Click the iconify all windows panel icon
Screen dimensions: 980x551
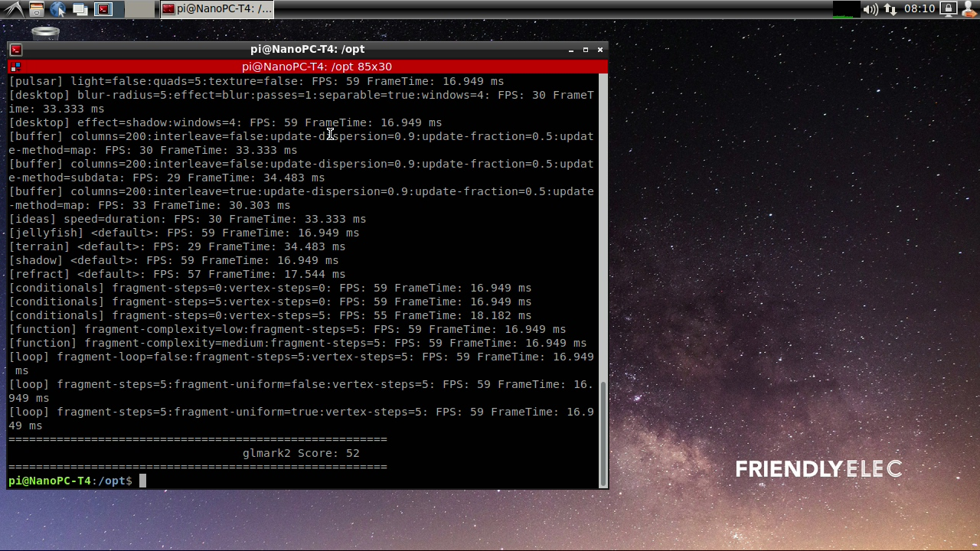click(x=80, y=9)
